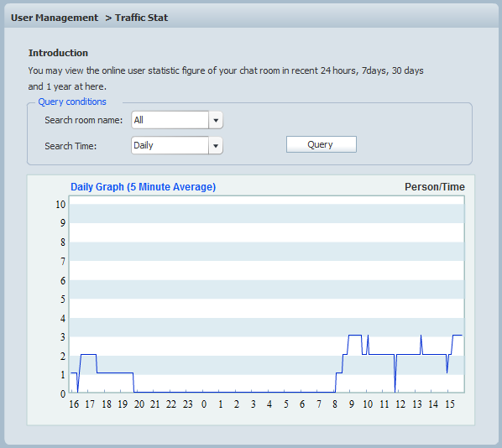Click the Introduction heading
The image size is (502, 448).
(x=58, y=53)
